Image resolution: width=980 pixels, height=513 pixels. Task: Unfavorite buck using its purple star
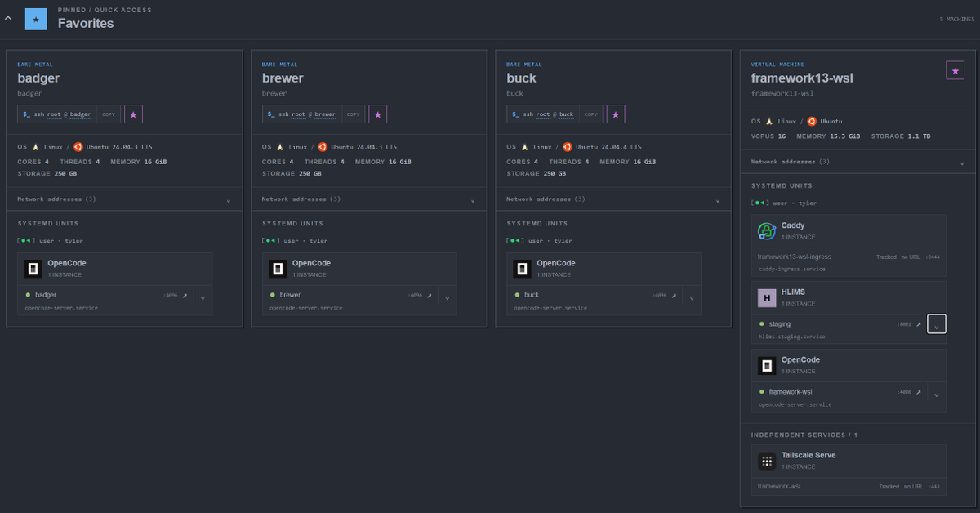coord(615,114)
